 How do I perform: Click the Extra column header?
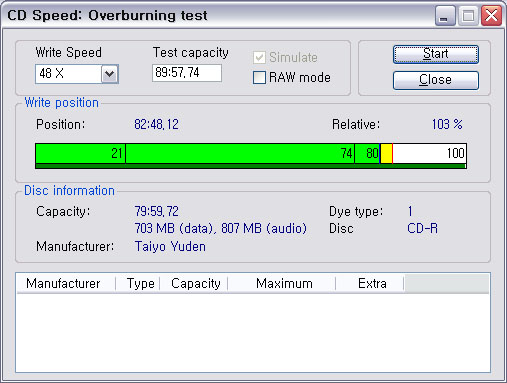pos(370,284)
